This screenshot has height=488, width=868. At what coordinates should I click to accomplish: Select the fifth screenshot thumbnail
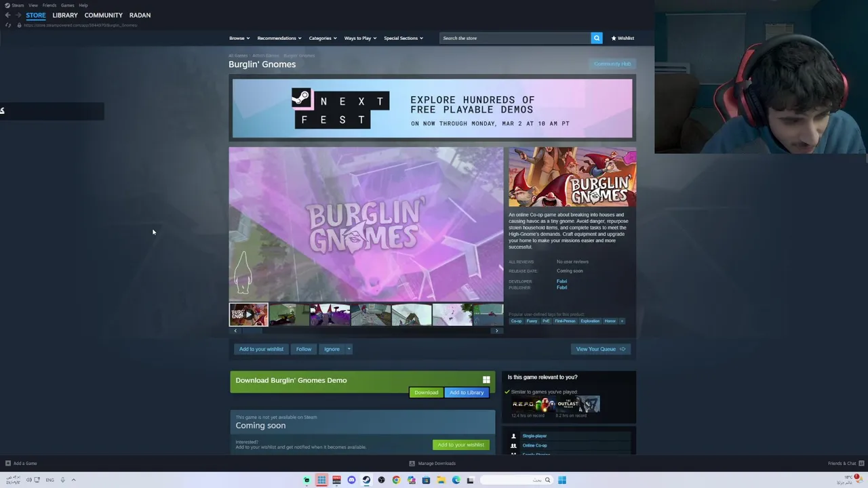point(411,314)
